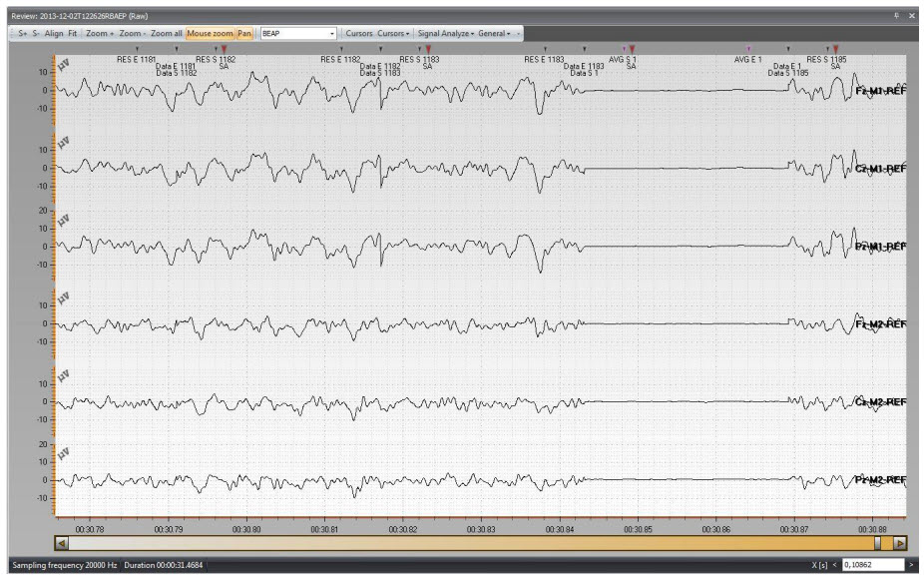Click the µV unit label of Cz-M1-REF
This screenshot has height=580, width=924.
click(64, 143)
